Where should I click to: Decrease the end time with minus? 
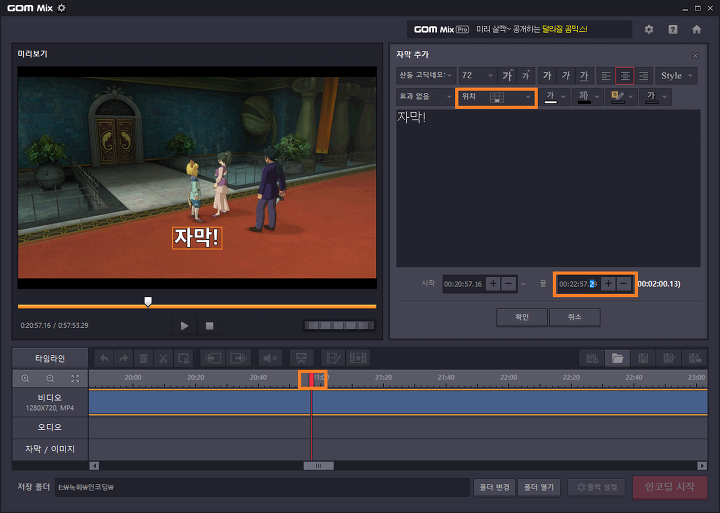[x=624, y=284]
